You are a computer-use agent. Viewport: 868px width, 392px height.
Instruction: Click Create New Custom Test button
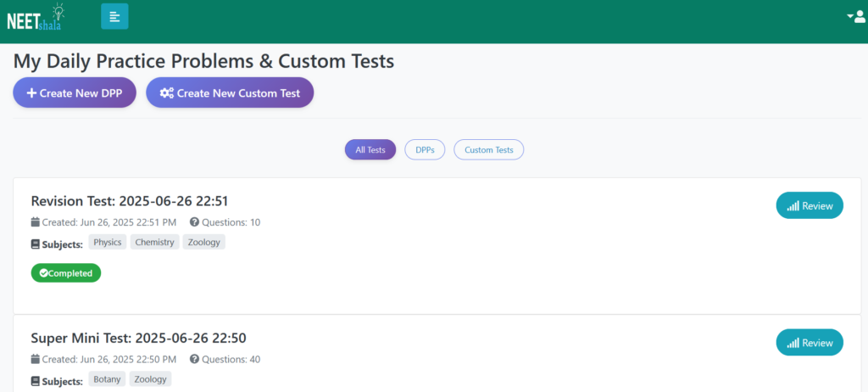coord(230,92)
